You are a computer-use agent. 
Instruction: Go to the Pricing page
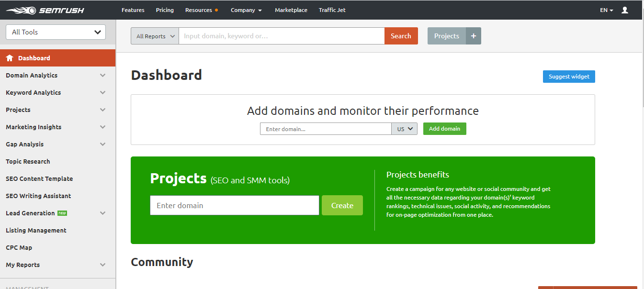[165, 10]
